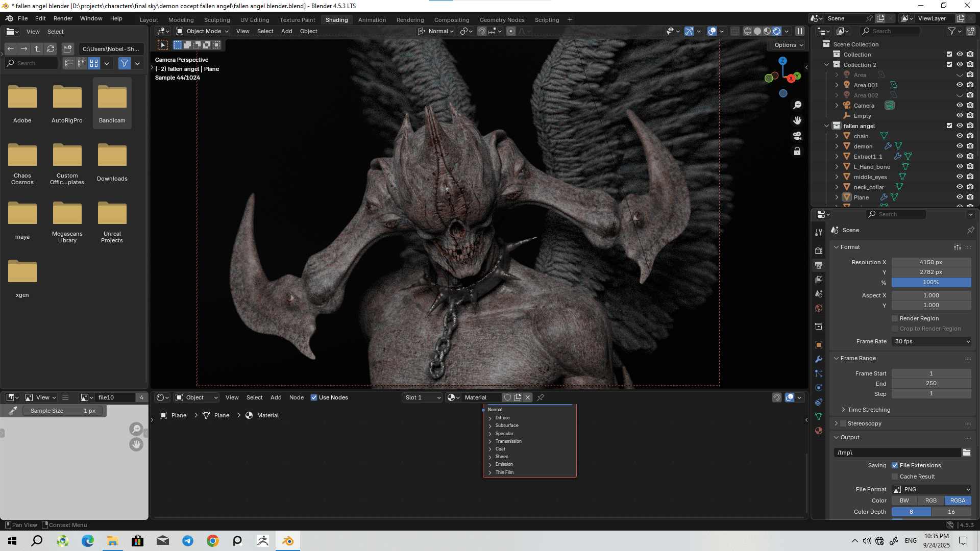Toggle the camera view icon
This screenshot has height=551, width=980.
pos(797,136)
